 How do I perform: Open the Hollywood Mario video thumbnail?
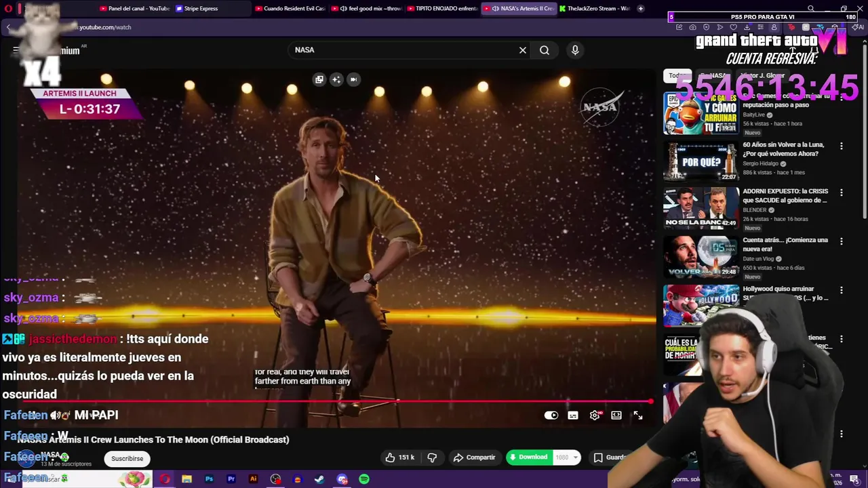[701, 305]
